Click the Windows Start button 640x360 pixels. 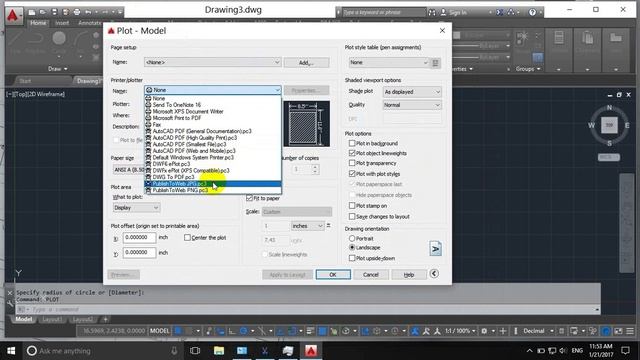pos(11,351)
